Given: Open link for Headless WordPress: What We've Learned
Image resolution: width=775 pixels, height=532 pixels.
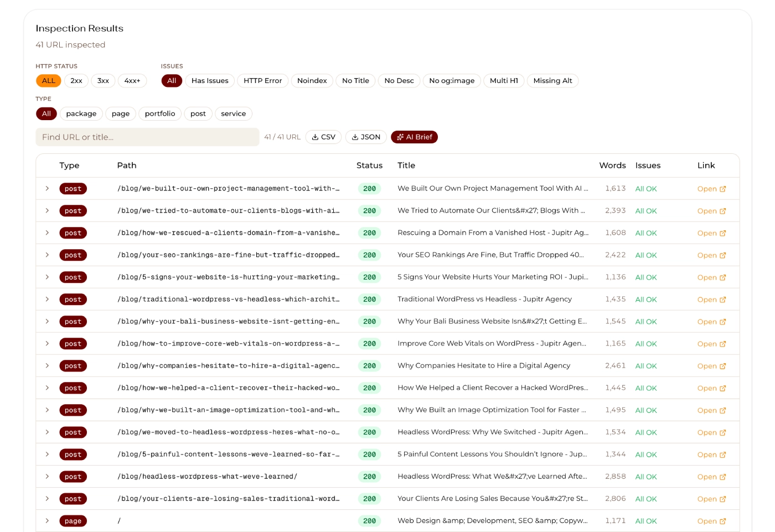Looking at the screenshot, I should pyautogui.click(x=711, y=477).
